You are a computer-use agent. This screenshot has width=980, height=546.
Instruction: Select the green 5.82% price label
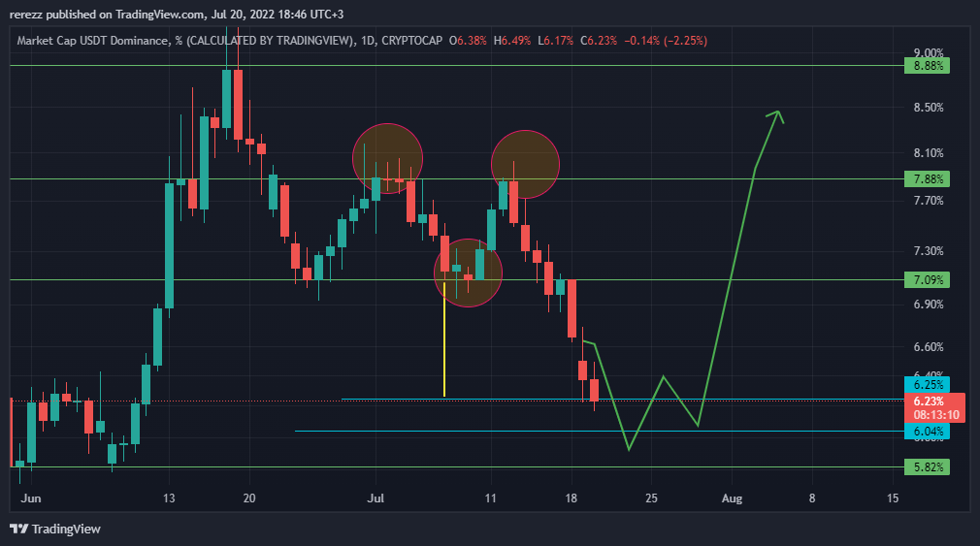927,466
